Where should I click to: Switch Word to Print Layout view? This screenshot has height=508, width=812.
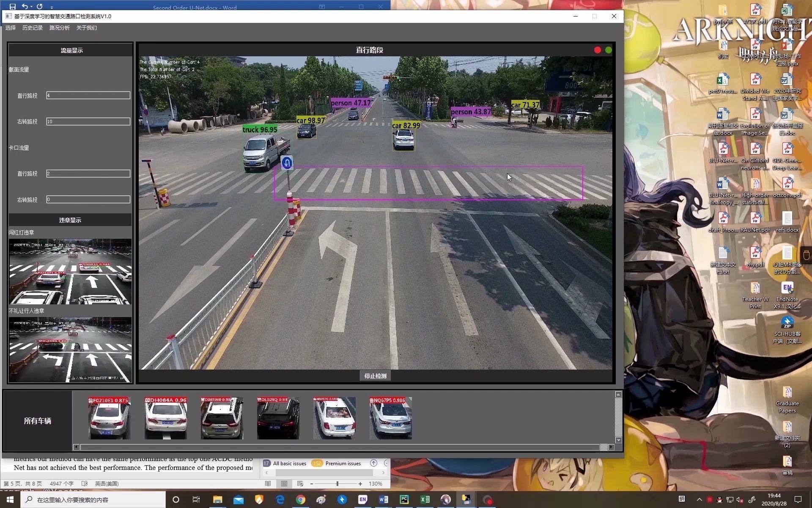(x=284, y=483)
